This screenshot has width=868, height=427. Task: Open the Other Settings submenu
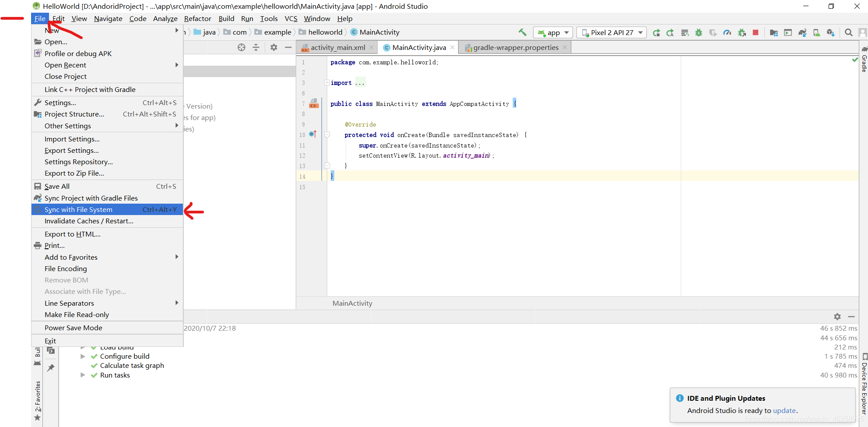coord(107,126)
